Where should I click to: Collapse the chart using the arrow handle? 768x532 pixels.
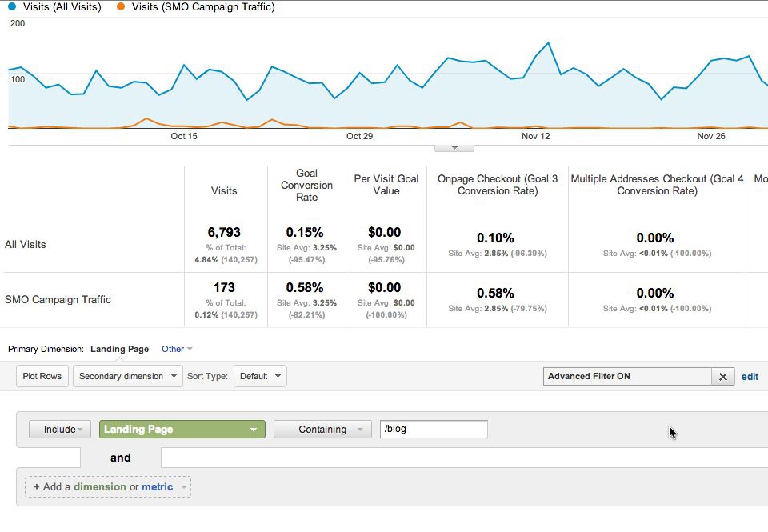tap(454, 148)
